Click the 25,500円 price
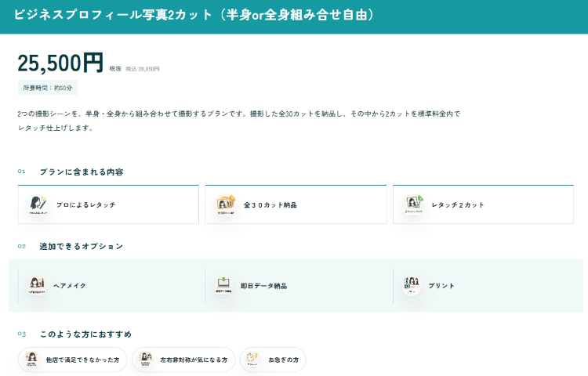 [60, 63]
